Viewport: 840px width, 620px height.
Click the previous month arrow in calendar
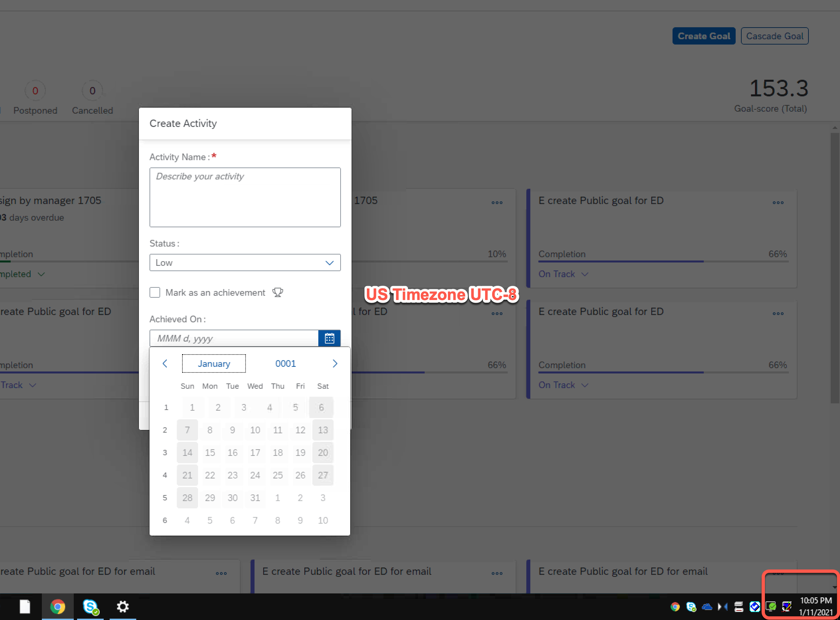165,363
